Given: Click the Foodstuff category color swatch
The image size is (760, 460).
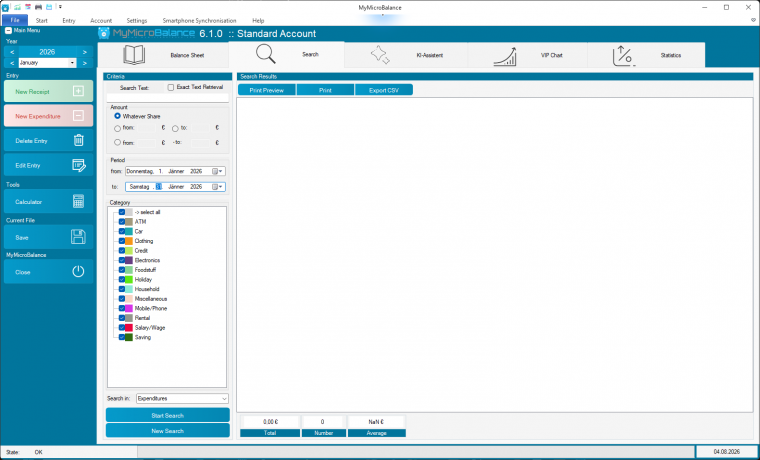Looking at the screenshot, I should 129,270.
